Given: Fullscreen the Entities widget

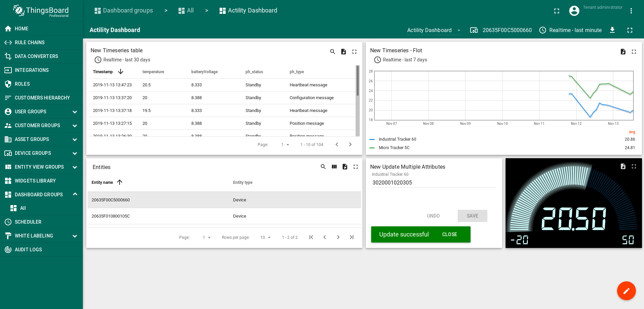Looking at the screenshot, I should [356, 167].
